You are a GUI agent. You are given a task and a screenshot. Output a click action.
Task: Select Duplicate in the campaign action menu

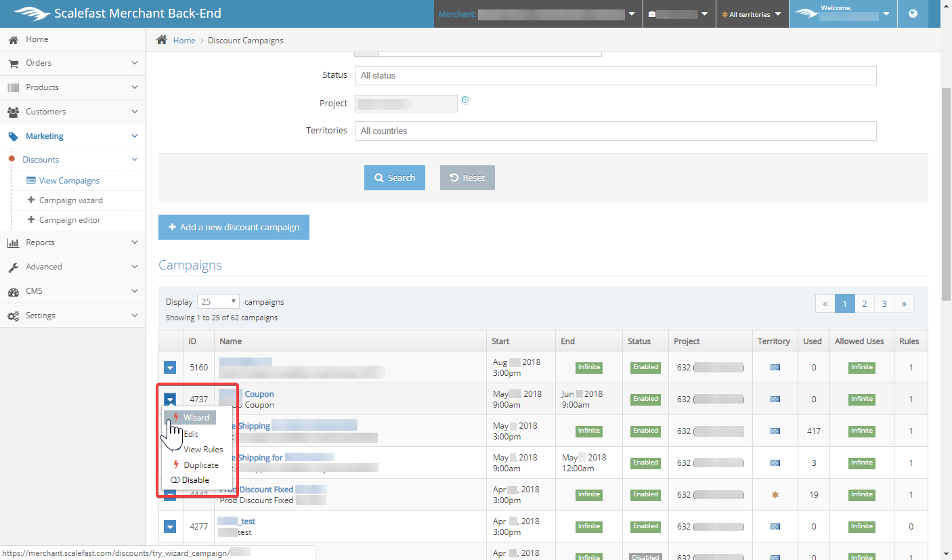tap(200, 465)
